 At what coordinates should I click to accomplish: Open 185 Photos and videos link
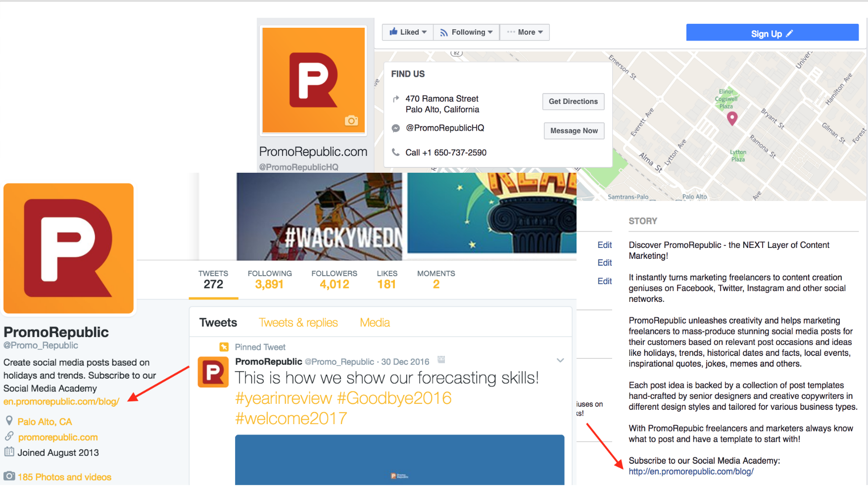[x=64, y=477]
